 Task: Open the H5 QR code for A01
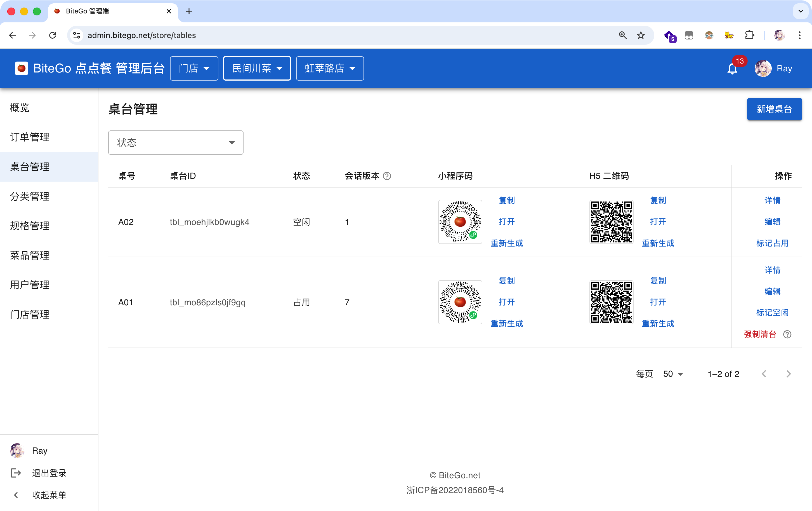pos(658,302)
